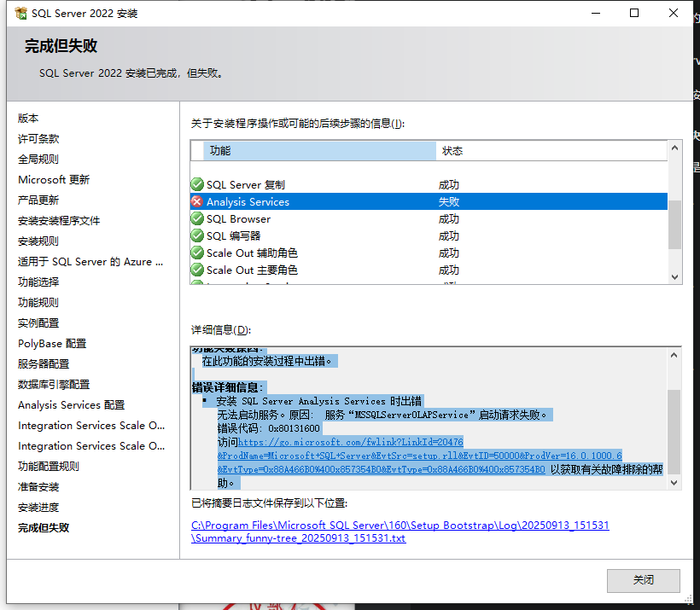Click the details box scroll-down arrow
Viewport: 700px width, 610px height.
[x=674, y=482]
